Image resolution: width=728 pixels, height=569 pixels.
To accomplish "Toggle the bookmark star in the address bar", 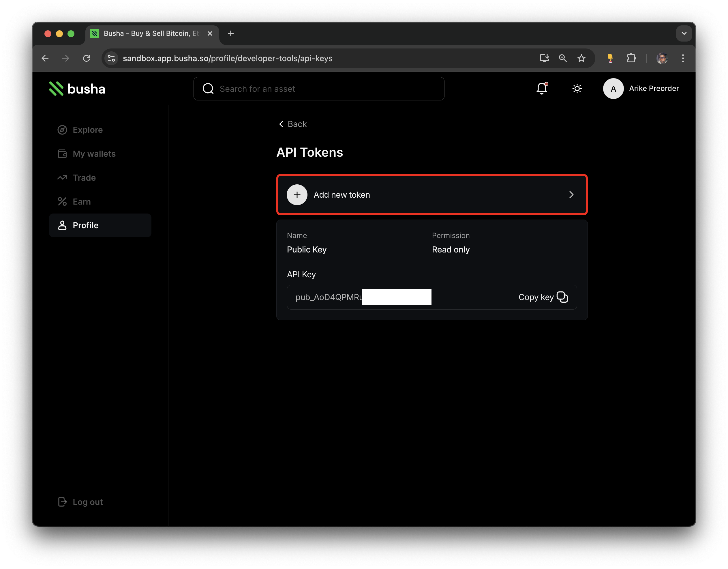I will [x=581, y=58].
